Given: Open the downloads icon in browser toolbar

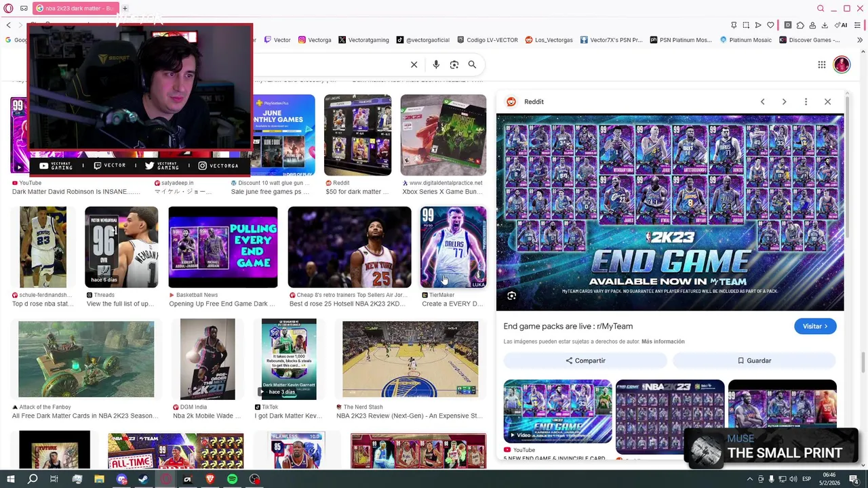Looking at the screenshot, I should (825, 25).
